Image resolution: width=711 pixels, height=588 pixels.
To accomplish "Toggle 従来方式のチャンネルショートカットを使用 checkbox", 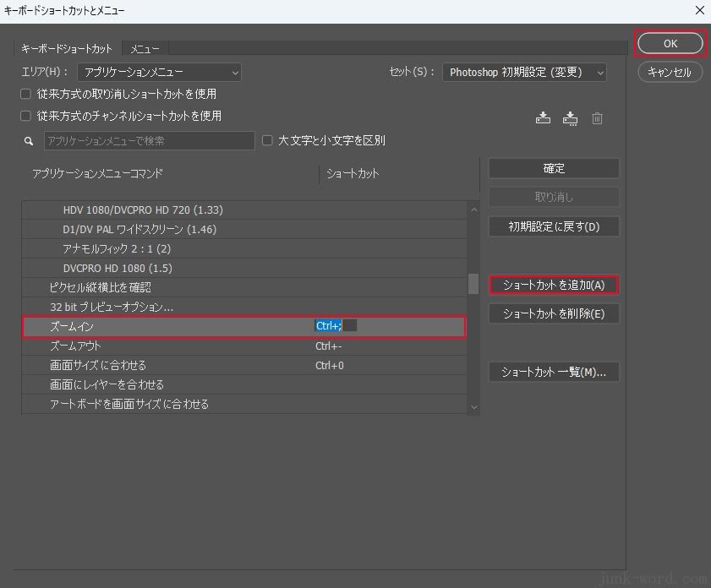I will click(26, 116).
